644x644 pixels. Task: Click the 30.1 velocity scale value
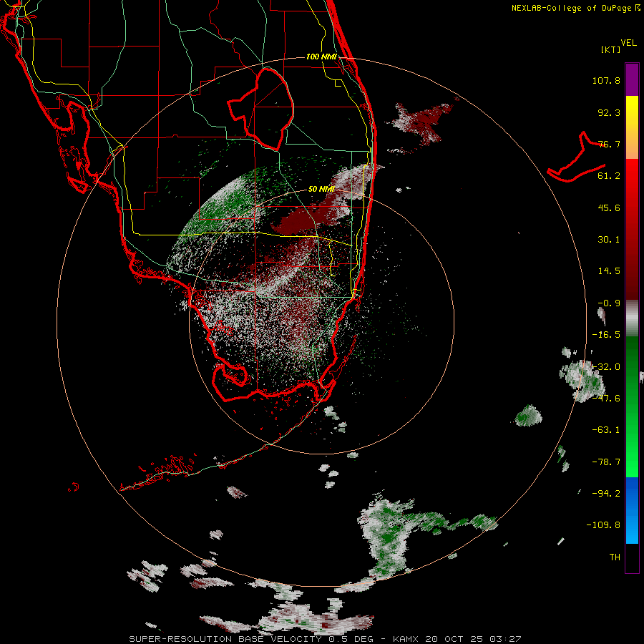click(x=609, y=240)
